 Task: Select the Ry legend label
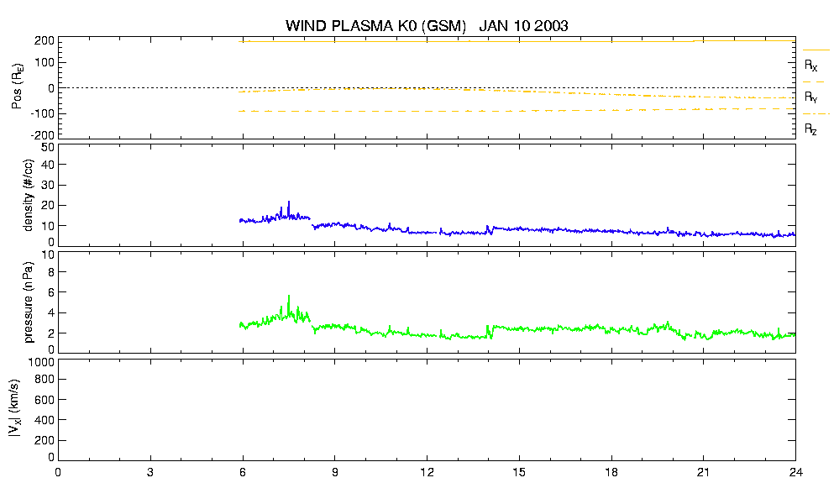pyautogui.click(x=810, y=97)
